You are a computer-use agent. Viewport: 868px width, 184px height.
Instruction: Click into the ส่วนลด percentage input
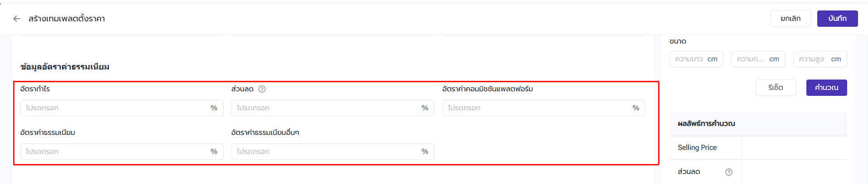coord(326,108)
